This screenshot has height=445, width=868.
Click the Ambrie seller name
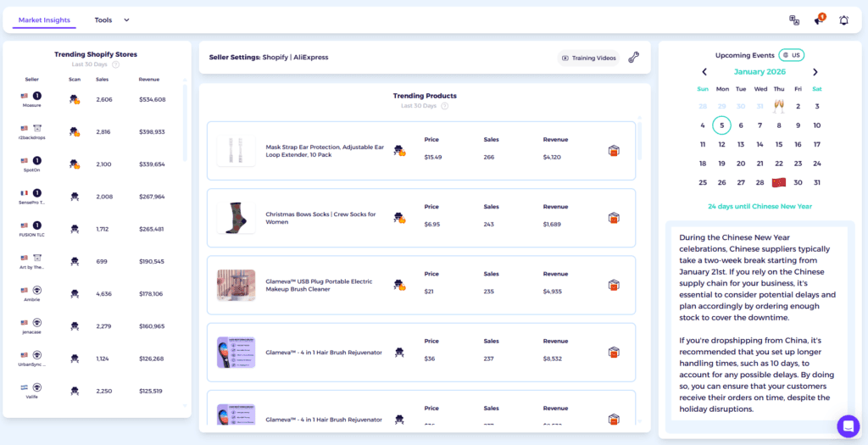(31, 299)
